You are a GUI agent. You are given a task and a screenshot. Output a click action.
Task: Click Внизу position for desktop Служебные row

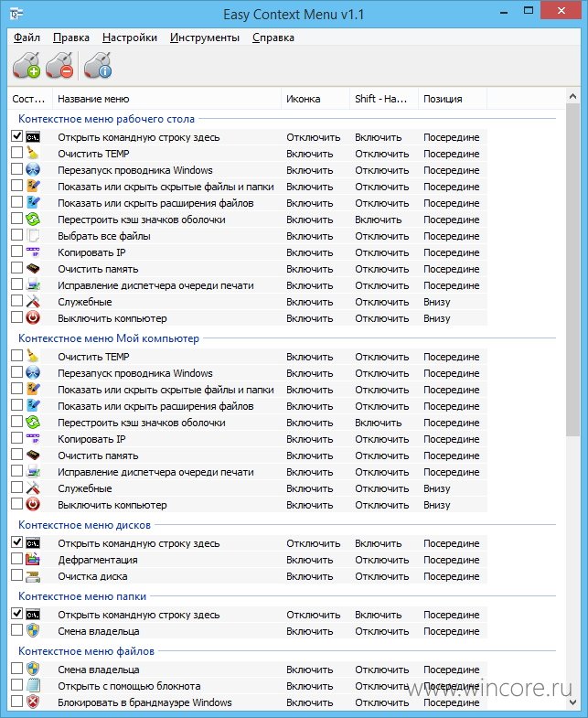(436, 302)
